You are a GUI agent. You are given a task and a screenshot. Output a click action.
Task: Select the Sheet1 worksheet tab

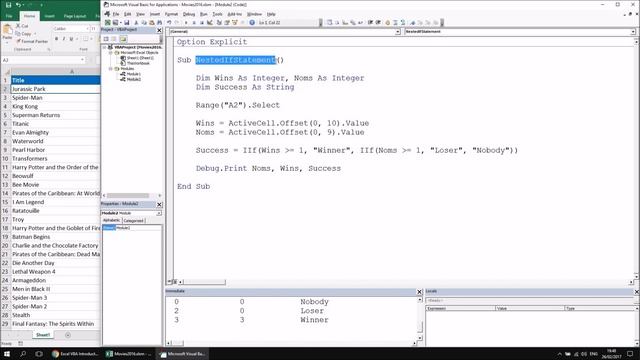point(43,335)
